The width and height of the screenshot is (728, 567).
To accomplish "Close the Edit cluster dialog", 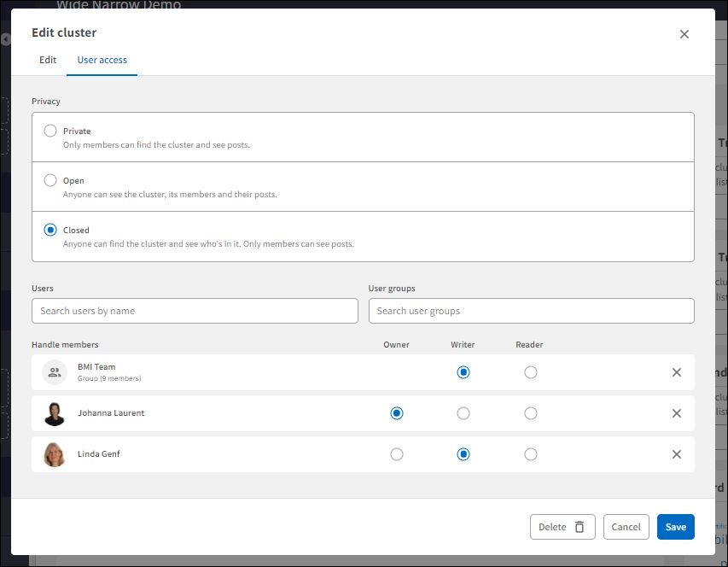I will [x=684, y=34].
